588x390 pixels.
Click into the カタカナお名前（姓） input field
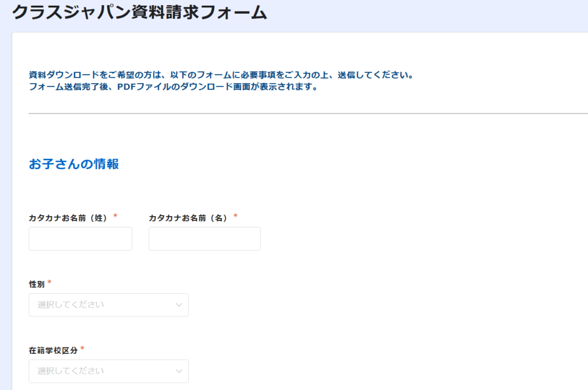coord(80,239)
